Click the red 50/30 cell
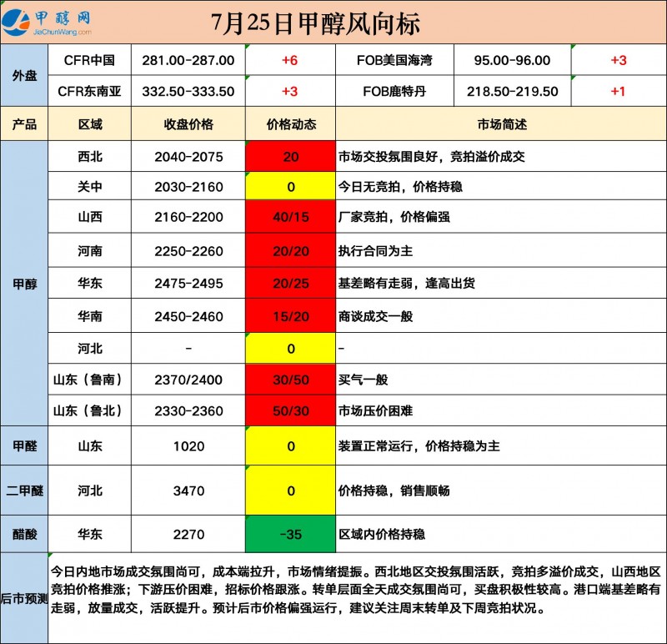Viewport: 667px width, 644px height. (x=290, y=410)
